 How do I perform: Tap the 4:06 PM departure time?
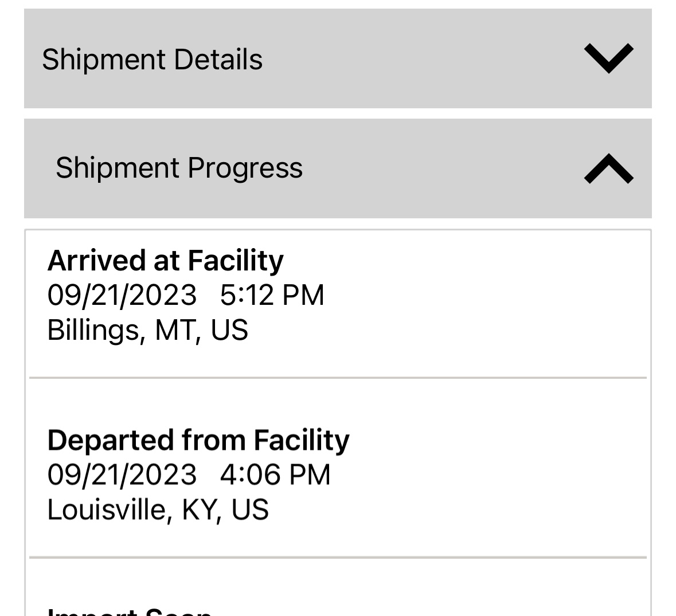pyautogui.click(x=275, y=475)
